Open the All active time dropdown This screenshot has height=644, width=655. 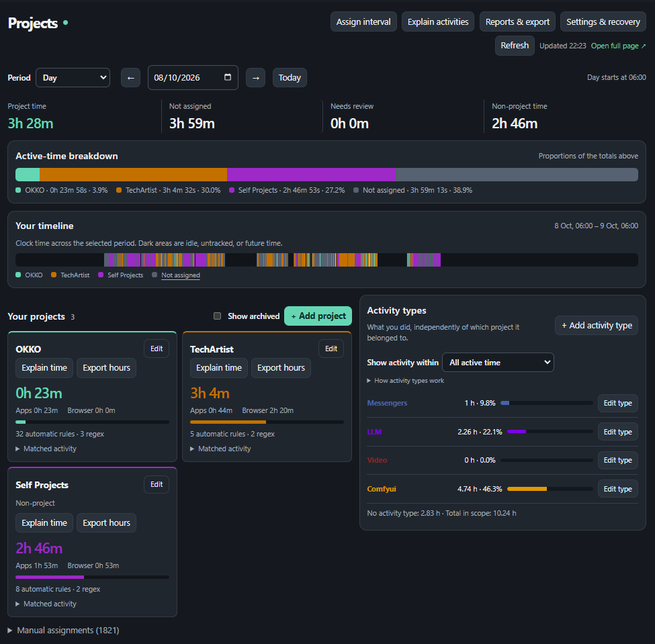pos(498,363)
